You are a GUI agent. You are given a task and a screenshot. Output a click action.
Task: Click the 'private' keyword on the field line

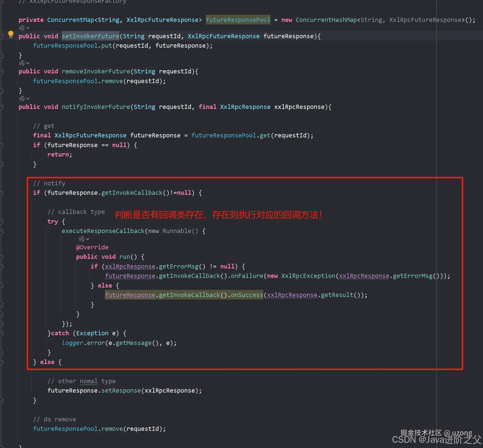pyautogui.click(x=31, y=20)
